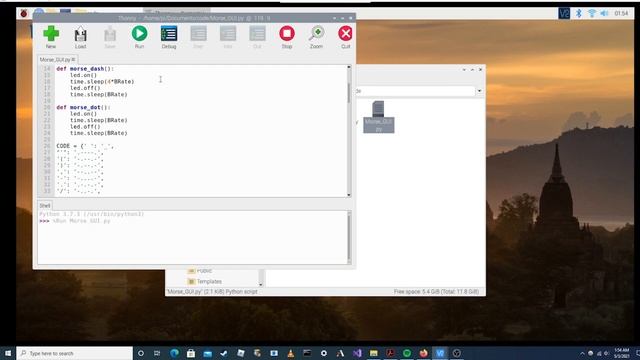Viewport: 640px width, 360px height.
Task: Click the time.sleep(4*BRate) line in editor
Action: (x=102, y=82)
